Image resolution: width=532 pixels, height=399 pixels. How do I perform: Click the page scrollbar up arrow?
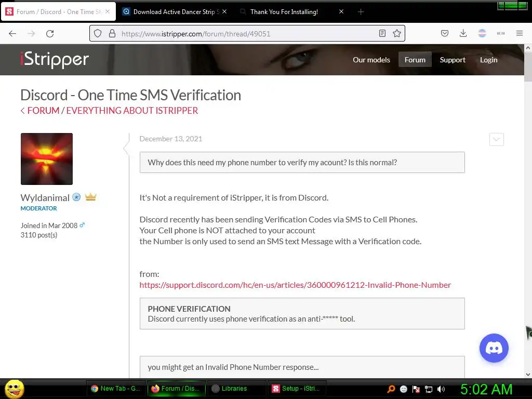pyautogui.click(x=528, y=48)
